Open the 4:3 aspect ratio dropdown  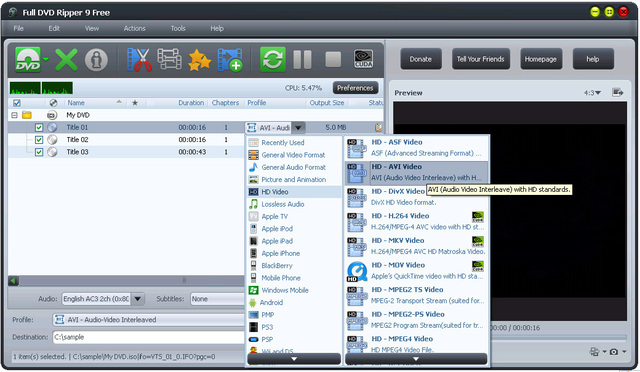tap(592, 93)
